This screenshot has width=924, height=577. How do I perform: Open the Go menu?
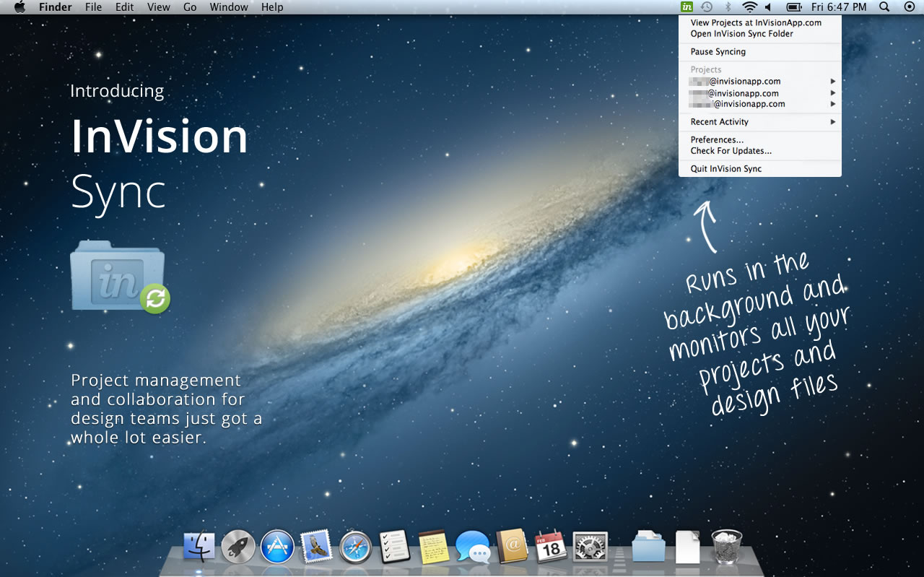click(190, 7)
